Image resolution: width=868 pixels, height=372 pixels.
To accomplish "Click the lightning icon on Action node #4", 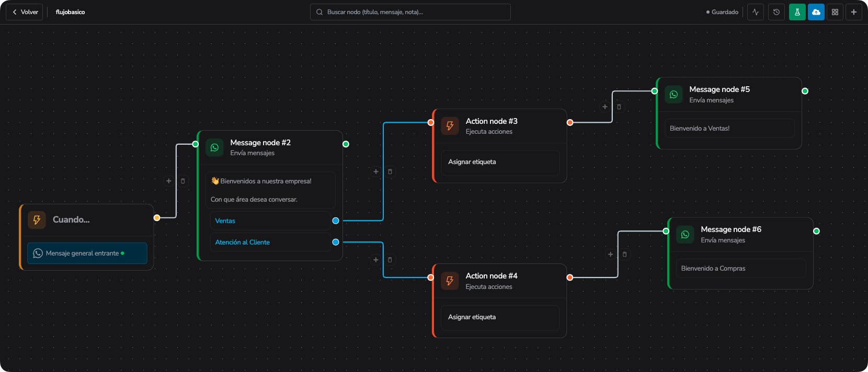I will coord(450,281).
